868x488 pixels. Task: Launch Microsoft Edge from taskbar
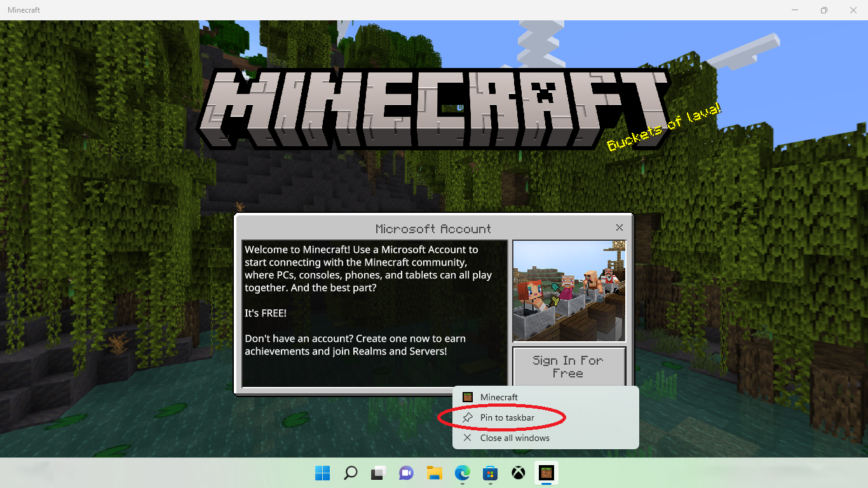click(462, 473)
